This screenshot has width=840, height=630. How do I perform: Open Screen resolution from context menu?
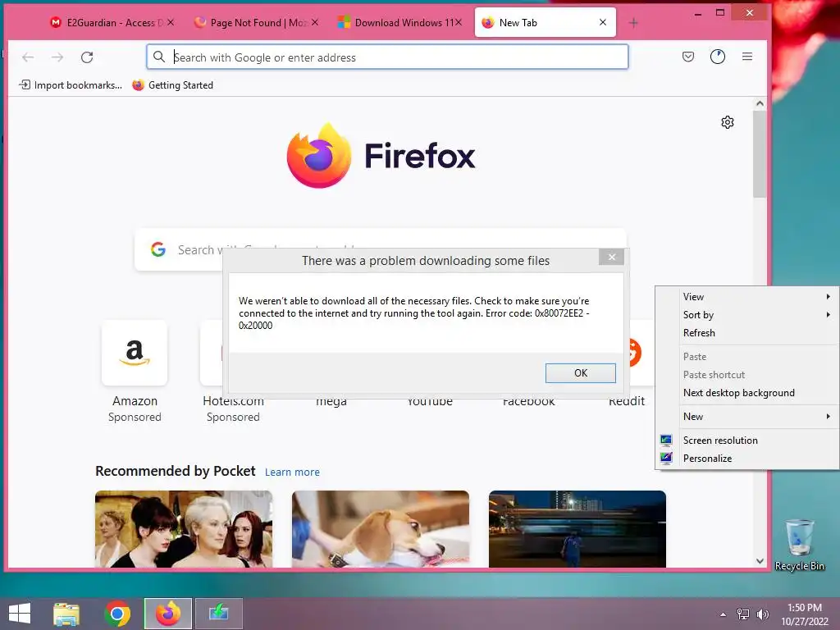click(x=747, y=441)
